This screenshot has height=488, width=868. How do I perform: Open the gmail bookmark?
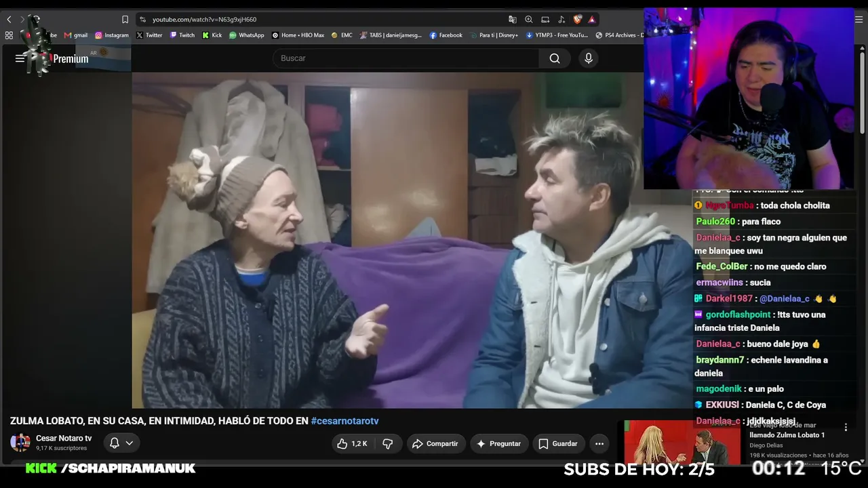[x=76, y=35]
